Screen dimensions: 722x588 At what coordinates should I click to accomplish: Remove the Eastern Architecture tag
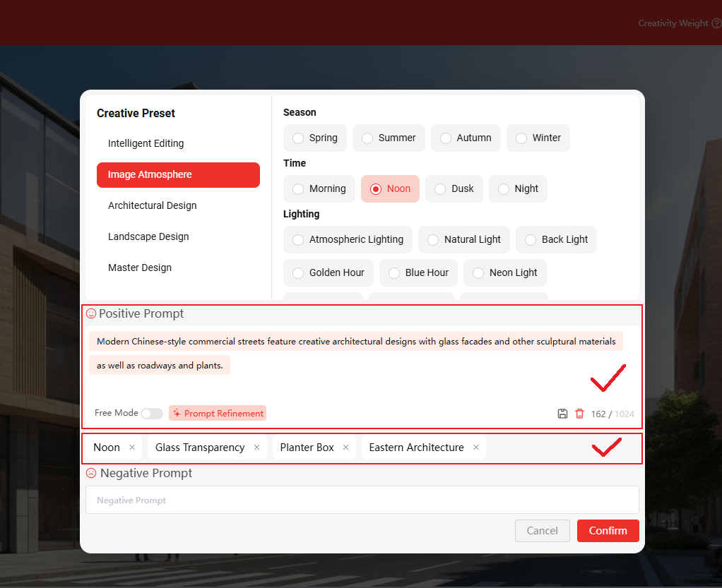point(476,448)
